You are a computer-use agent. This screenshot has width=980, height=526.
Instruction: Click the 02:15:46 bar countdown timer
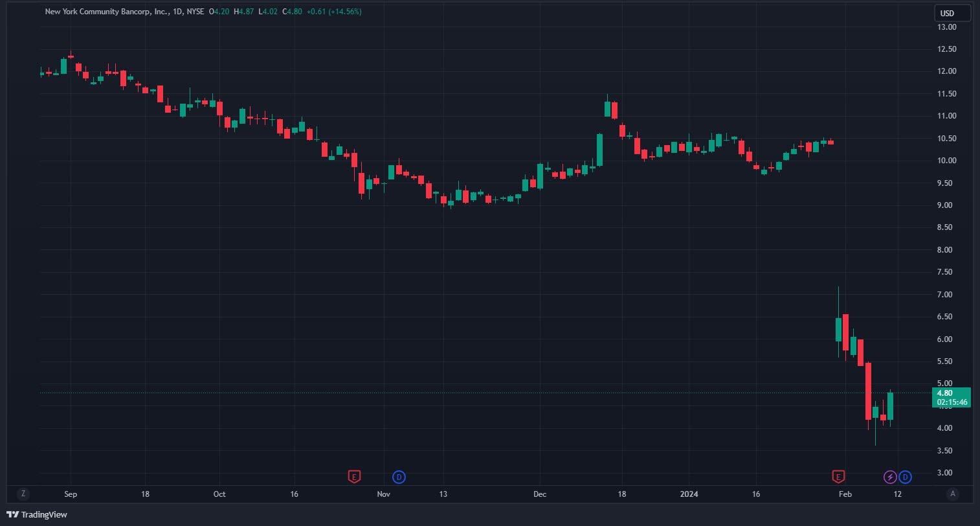[x=952, y=402]
